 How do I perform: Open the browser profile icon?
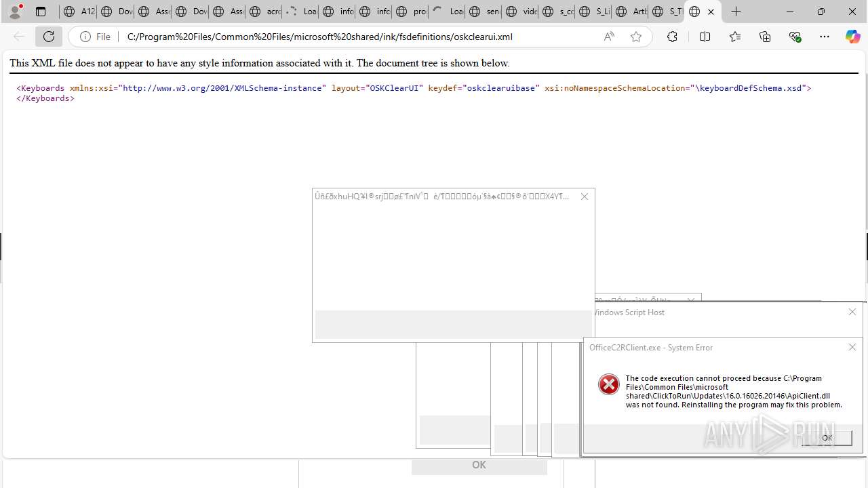[x=16, y=12]
